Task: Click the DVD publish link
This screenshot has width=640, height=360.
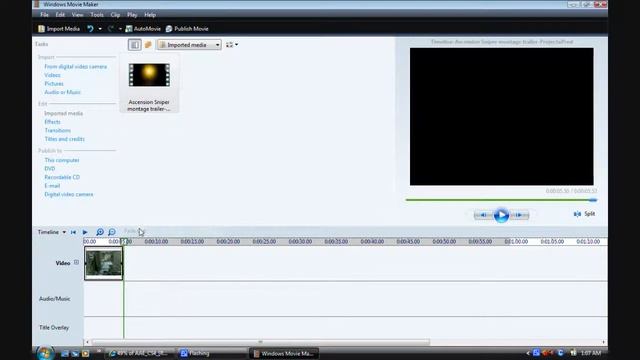Action: pos(49,169)
